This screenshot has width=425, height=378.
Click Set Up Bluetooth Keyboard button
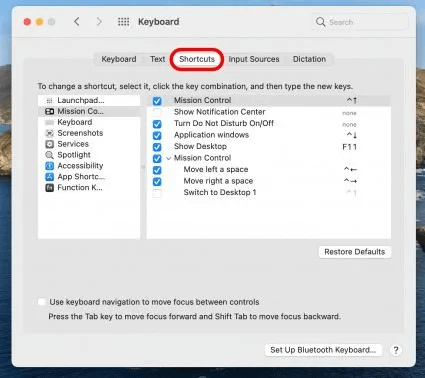323,350
